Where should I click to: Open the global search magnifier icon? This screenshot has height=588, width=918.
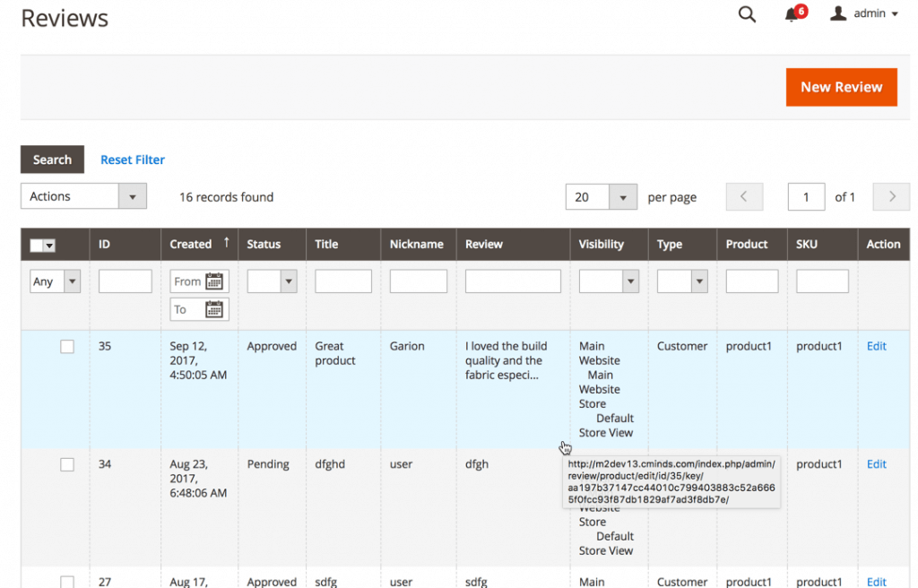[747, 14]
